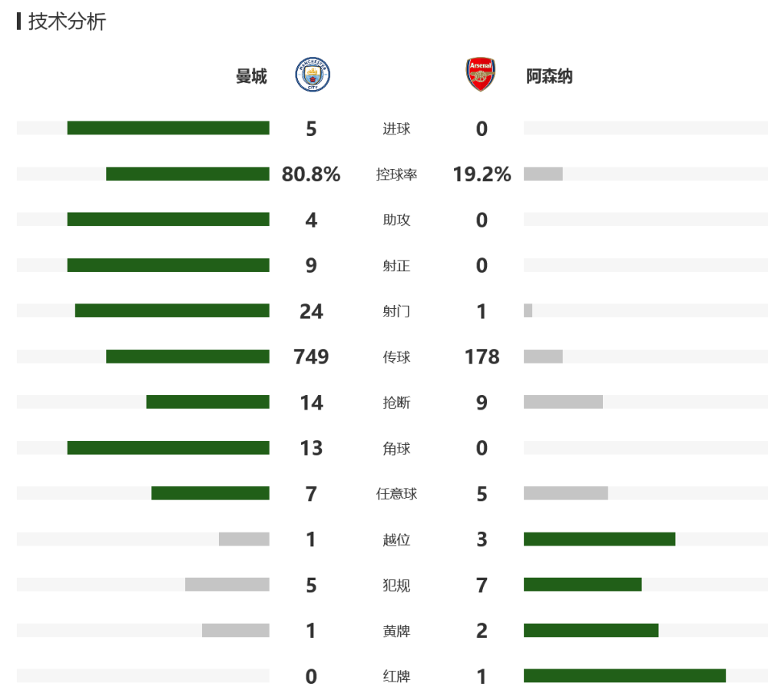Click Manchester City's grey 犯规 bar
This screenshot has height=700, width=768.
[227, 584]
